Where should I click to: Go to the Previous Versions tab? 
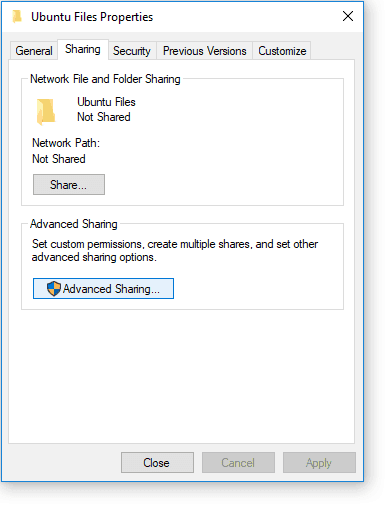point(205,51)
